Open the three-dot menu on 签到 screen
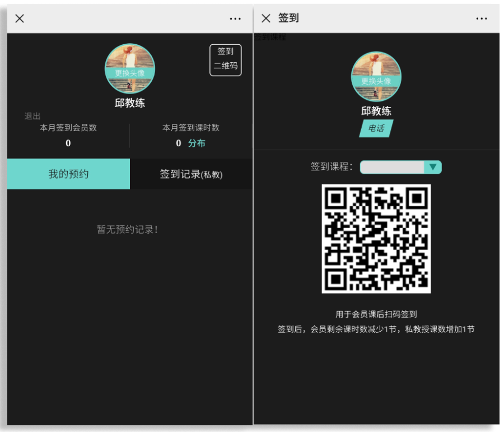Screen dimensions: 504x432 coord(482,18)
